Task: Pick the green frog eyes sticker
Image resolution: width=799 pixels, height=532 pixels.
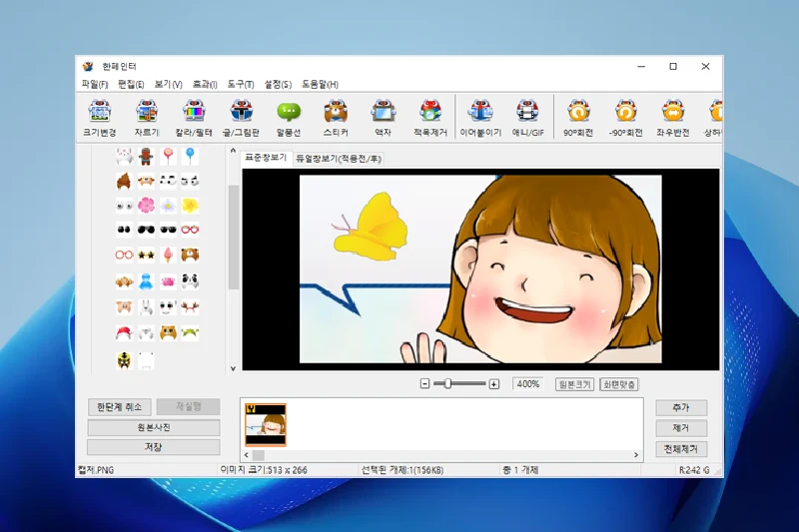Action: click(190, 333)
